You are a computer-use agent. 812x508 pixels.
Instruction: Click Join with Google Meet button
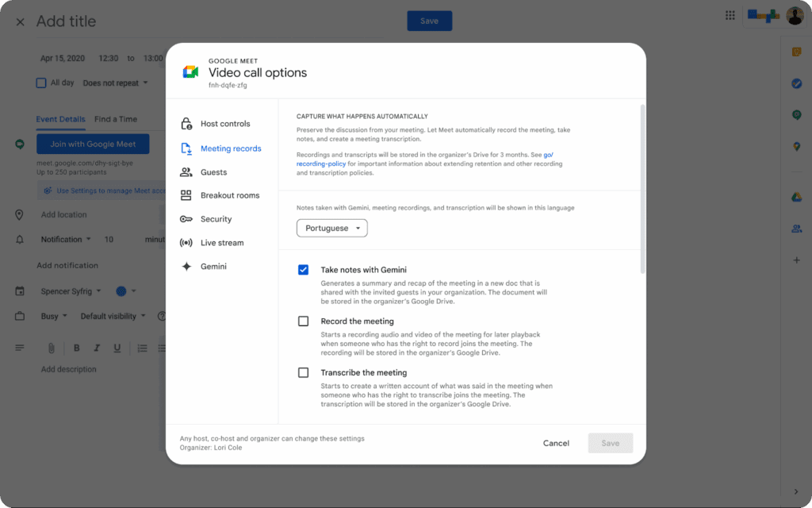click(x=93, y=144)
